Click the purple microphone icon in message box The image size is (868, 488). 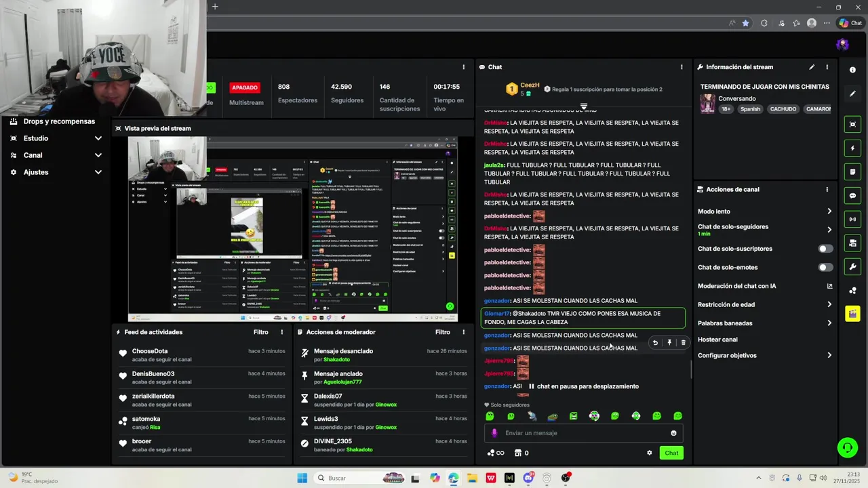494,433
